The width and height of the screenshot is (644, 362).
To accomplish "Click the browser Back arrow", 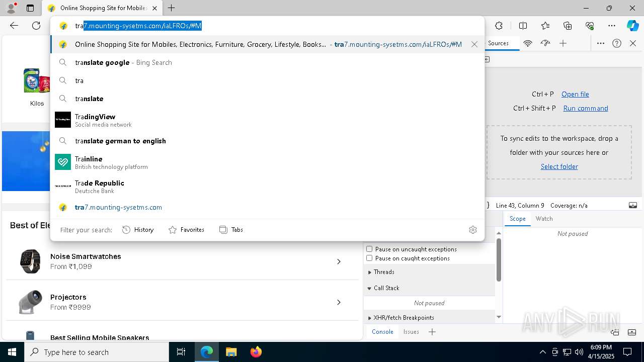I will (14, 26).
